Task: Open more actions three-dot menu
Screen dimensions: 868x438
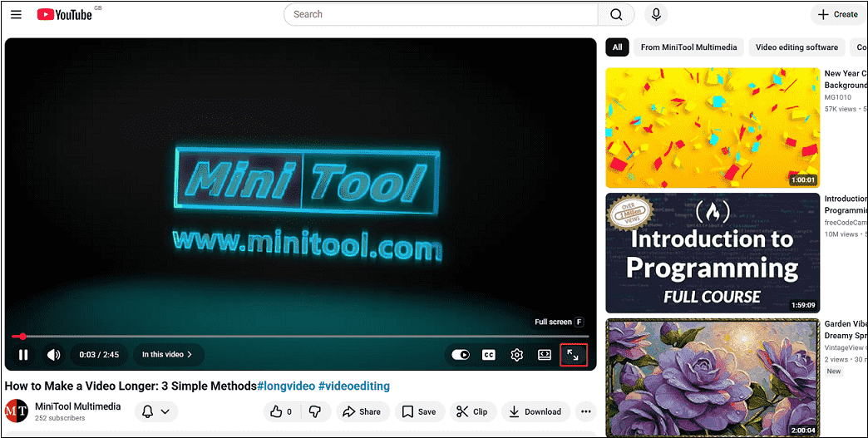Action: click(585, 411)
